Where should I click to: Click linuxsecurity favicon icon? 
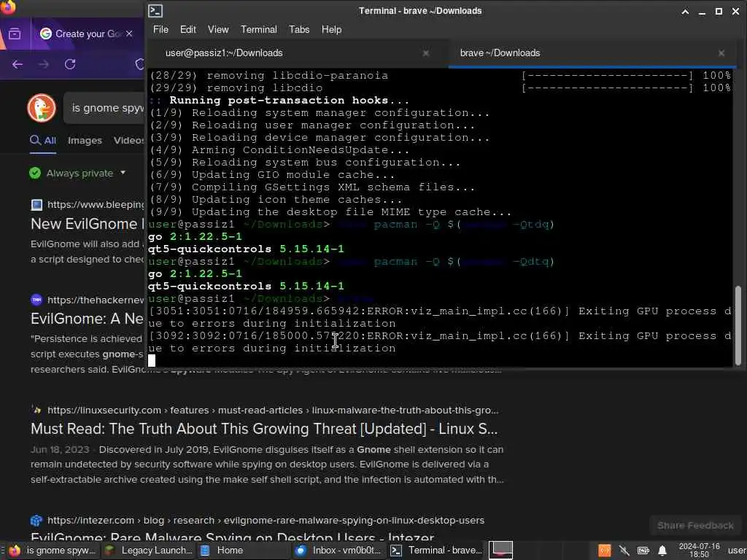click(36, 410)
